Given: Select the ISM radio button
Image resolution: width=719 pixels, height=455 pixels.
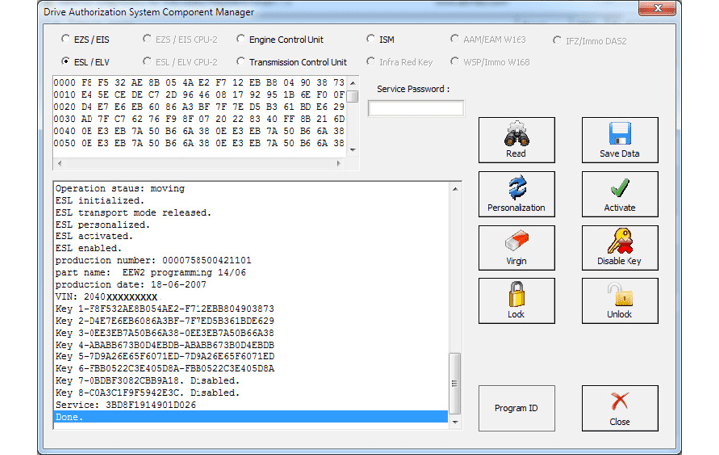Looking at the screenshot, I should click(x=371, y=40).
